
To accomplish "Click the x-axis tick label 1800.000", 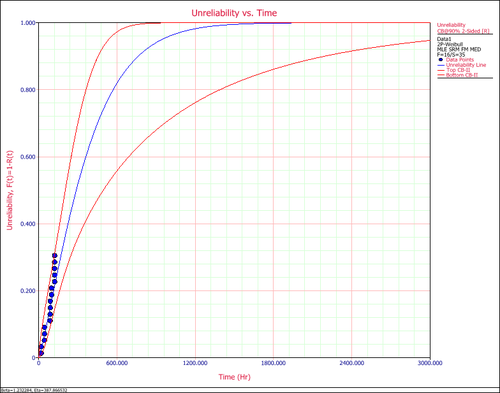I will pos(273,363).
